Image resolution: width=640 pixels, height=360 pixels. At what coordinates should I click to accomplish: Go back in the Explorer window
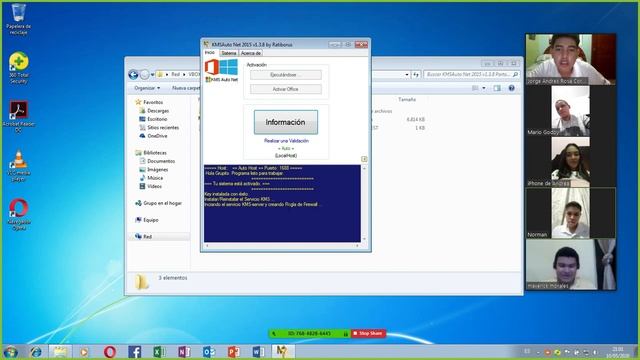click(x=133, y=75)
